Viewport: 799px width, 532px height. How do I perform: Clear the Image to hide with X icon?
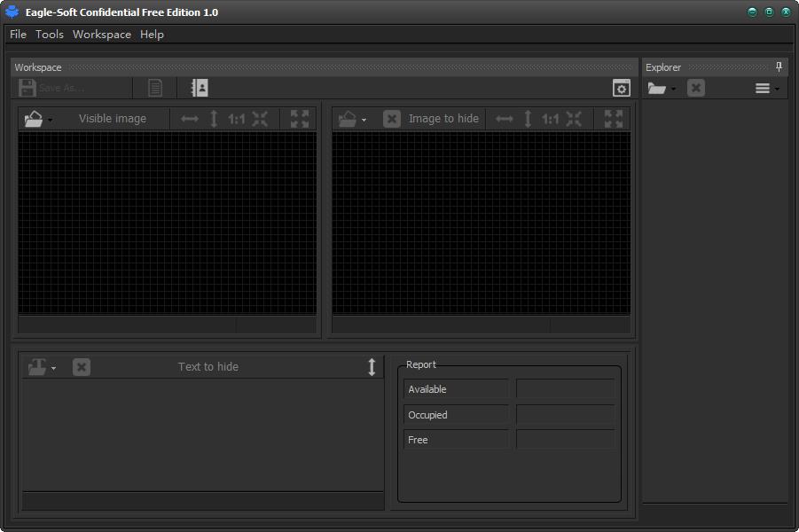[392, 119]
